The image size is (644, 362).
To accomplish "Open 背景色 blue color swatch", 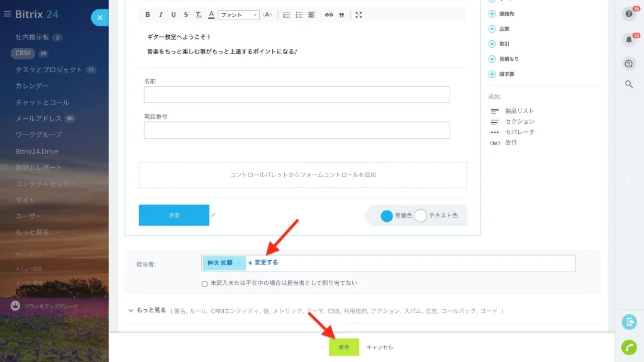I will click(x=387, y=216).
